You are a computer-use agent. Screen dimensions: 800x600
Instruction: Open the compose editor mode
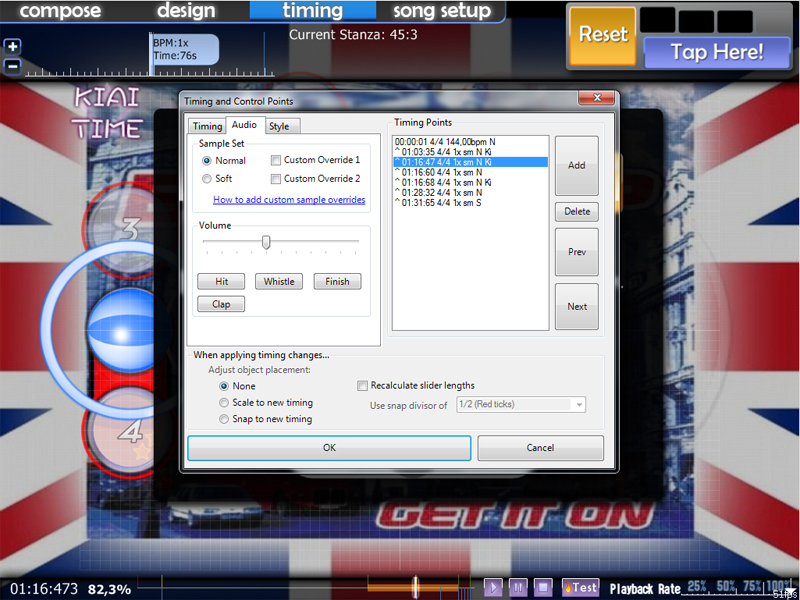point(60,11)
